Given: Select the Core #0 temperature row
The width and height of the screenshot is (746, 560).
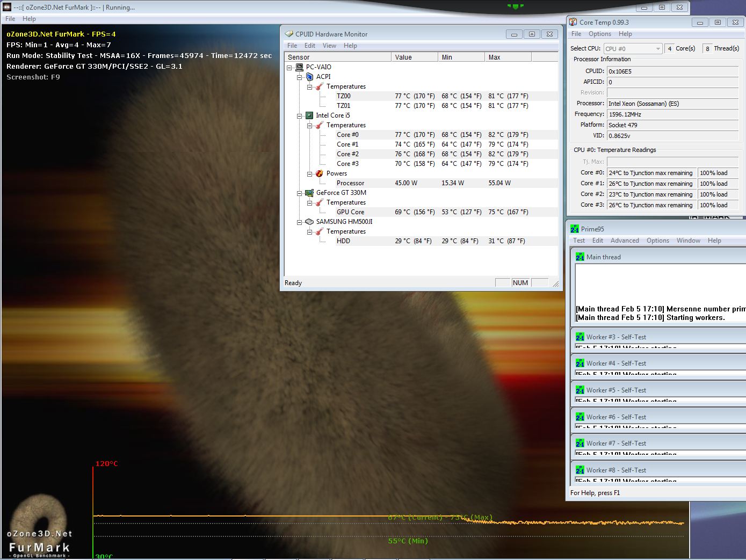Looking at the screenshot, I should pos(421,135).
